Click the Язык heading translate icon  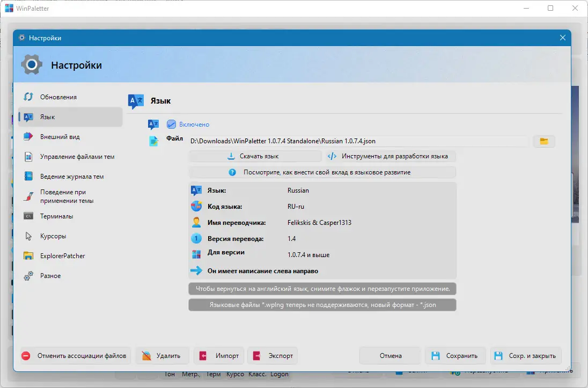coord(136,101)
